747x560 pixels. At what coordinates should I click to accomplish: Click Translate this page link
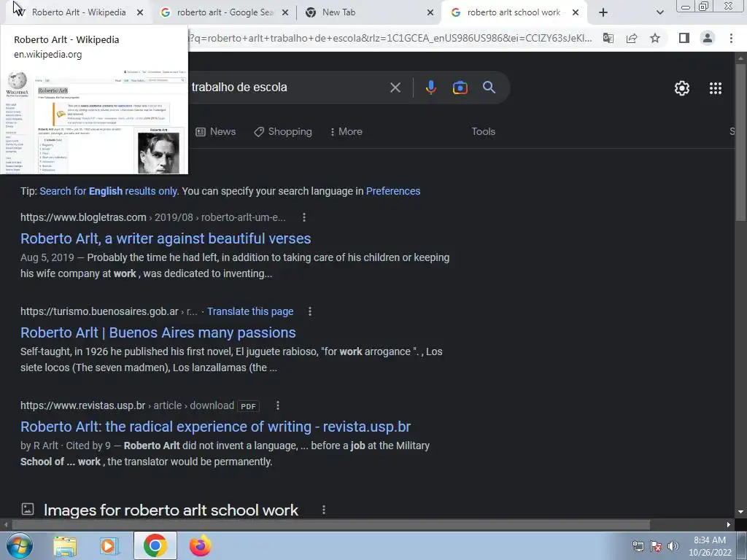250,311
